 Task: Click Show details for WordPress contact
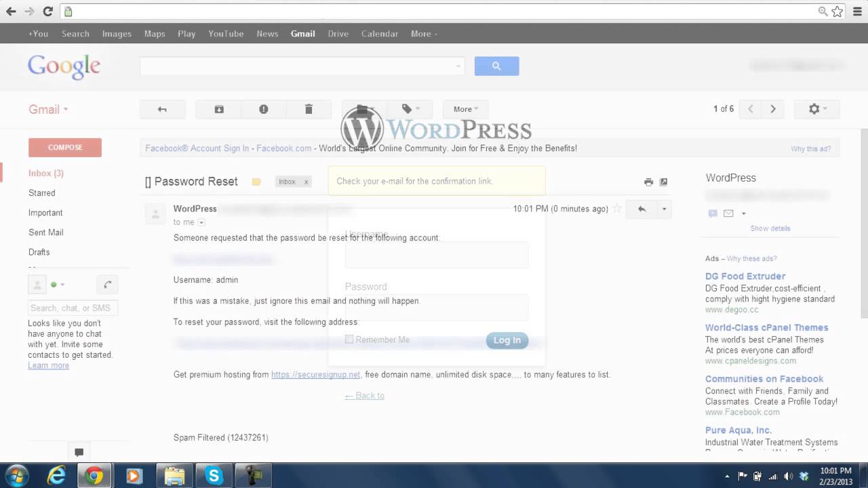770,228
